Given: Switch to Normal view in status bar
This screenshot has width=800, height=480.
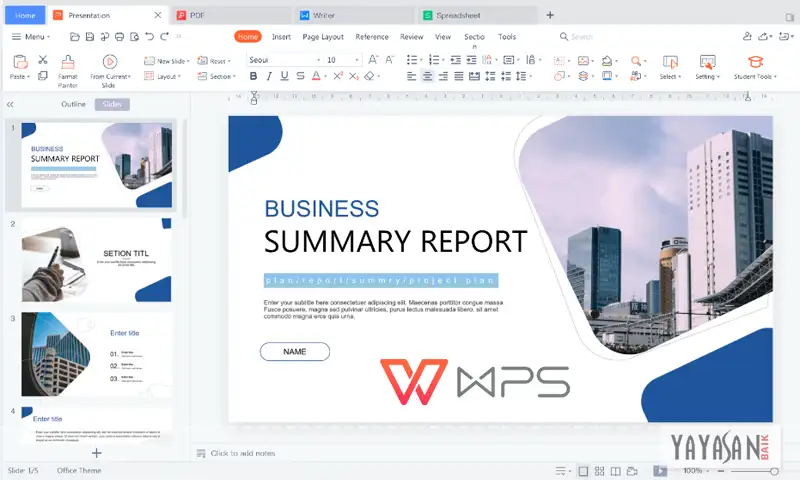Looking at the screenshot, I should pos(583,471).
